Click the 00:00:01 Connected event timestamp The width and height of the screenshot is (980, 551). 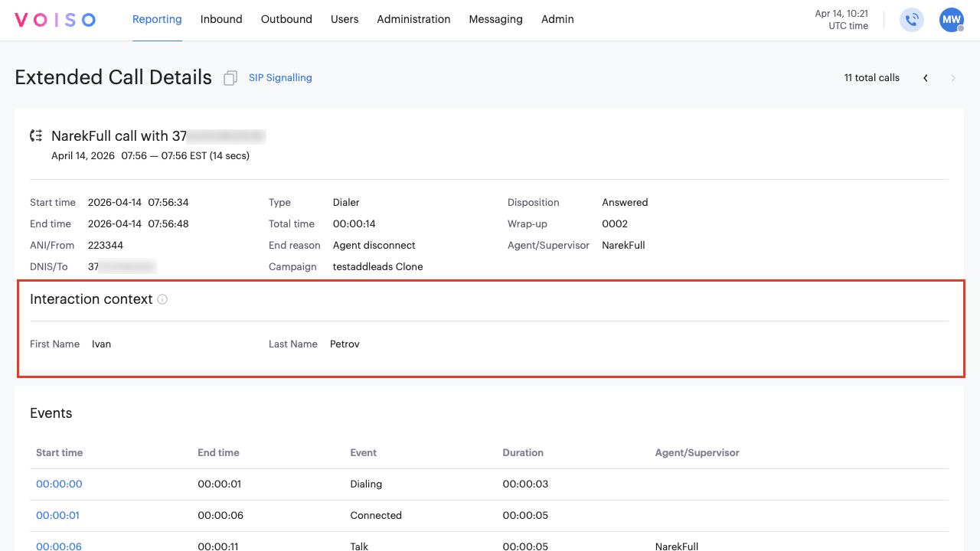tap(57, 515)
